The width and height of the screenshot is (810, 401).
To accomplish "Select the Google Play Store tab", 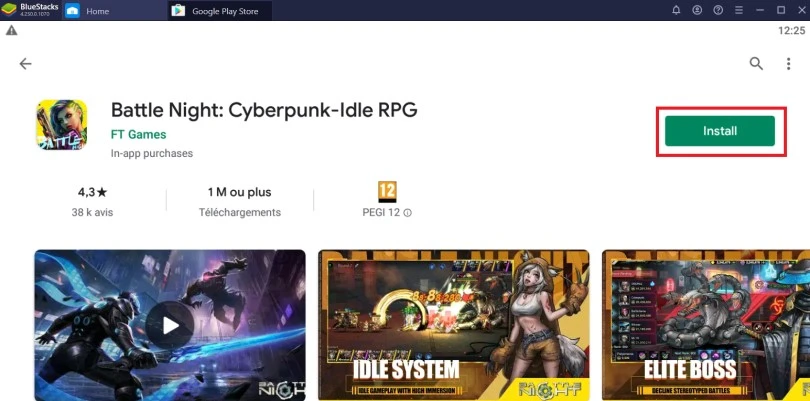I will pos(222,11).
